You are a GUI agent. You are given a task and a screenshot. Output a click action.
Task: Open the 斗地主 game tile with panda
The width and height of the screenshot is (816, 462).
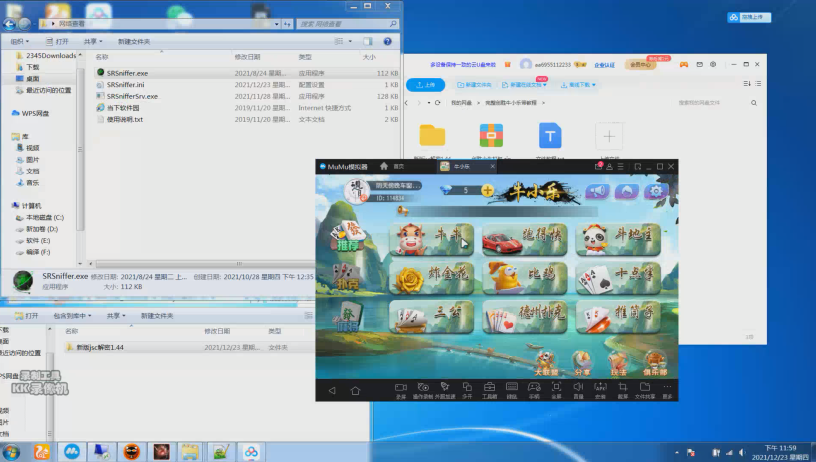(x=618, y=239)
